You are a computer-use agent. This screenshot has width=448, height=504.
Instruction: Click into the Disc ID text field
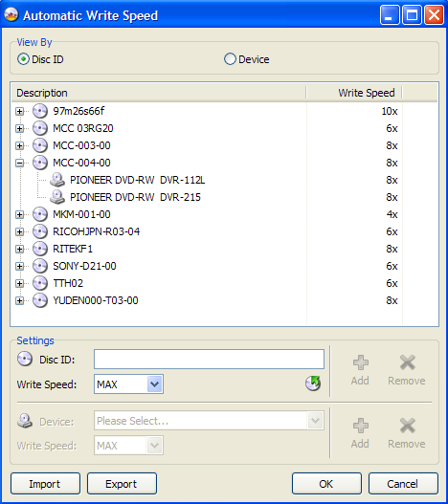pyautogui.click(x=209, y=359)
